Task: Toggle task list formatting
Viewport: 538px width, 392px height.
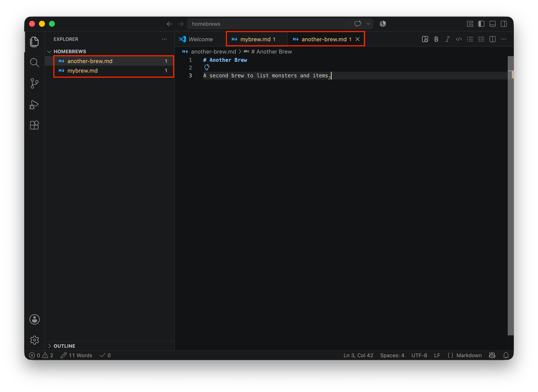Action: tap(481, 39)
